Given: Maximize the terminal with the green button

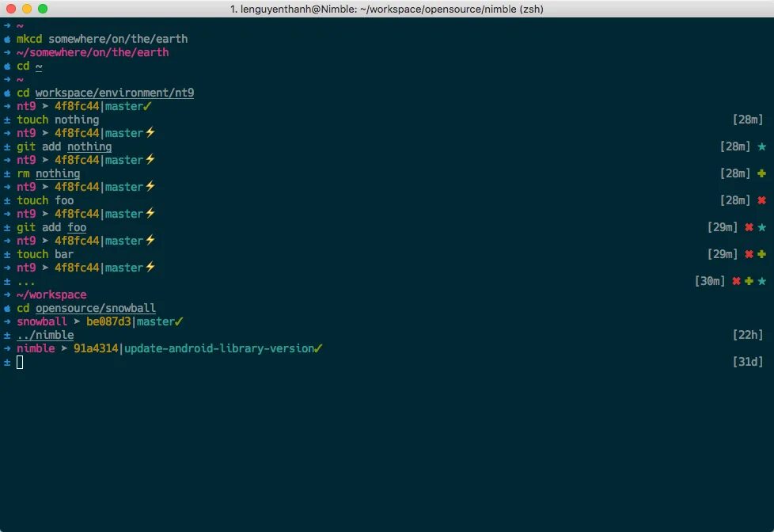Looking at the screenshot, I should tap(43, 9).
